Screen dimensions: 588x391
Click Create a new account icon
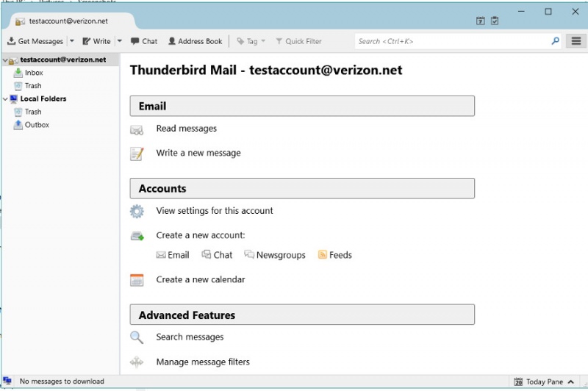click(x=137, y=236)
